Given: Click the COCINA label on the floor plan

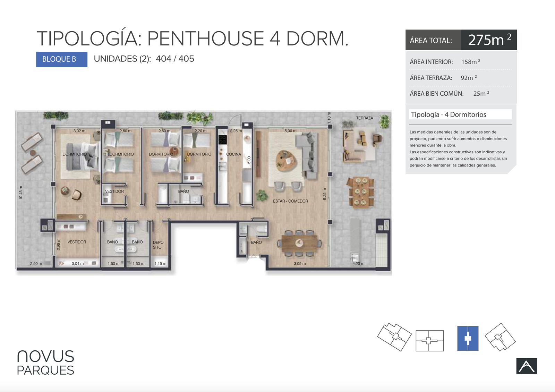Looking at the screenshot, I should (233, 154).
